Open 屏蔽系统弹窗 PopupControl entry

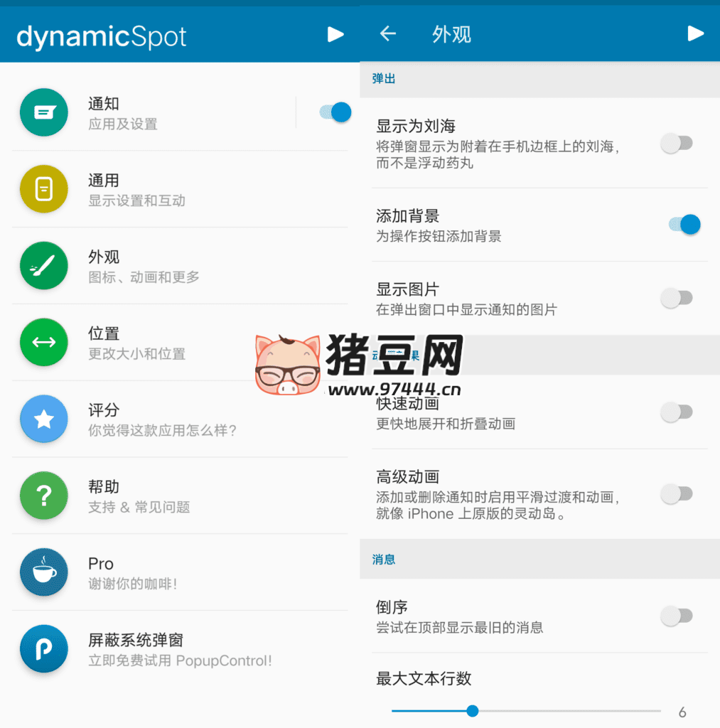point(180,648)
